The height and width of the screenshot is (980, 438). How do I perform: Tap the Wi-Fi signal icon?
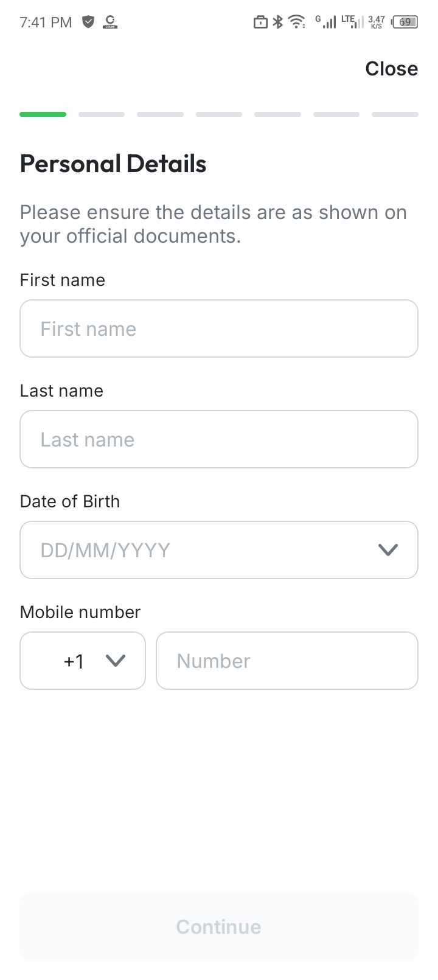click(297, 23)
